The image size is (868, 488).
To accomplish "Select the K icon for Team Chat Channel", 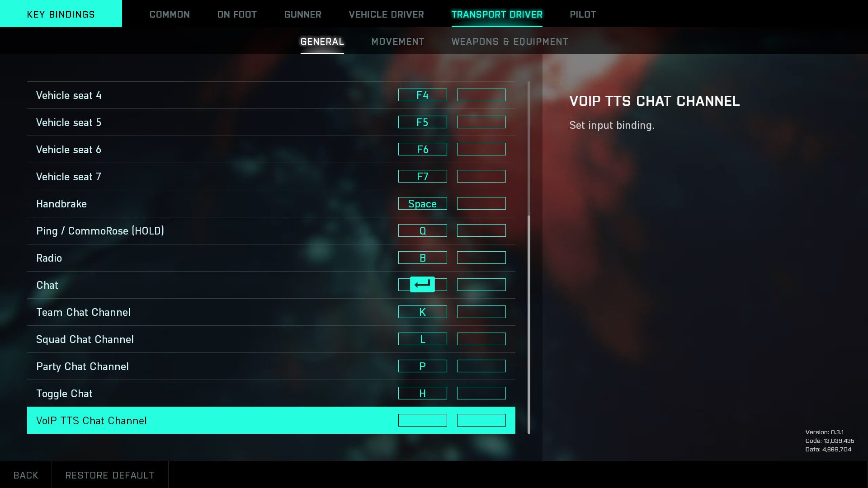I will point(422,312).
